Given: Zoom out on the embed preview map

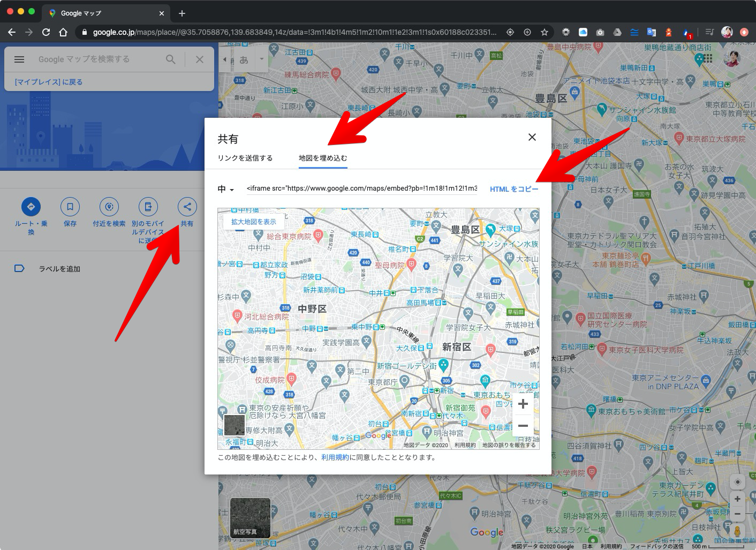Looking at the screenshot, I should tap(523, 426).
